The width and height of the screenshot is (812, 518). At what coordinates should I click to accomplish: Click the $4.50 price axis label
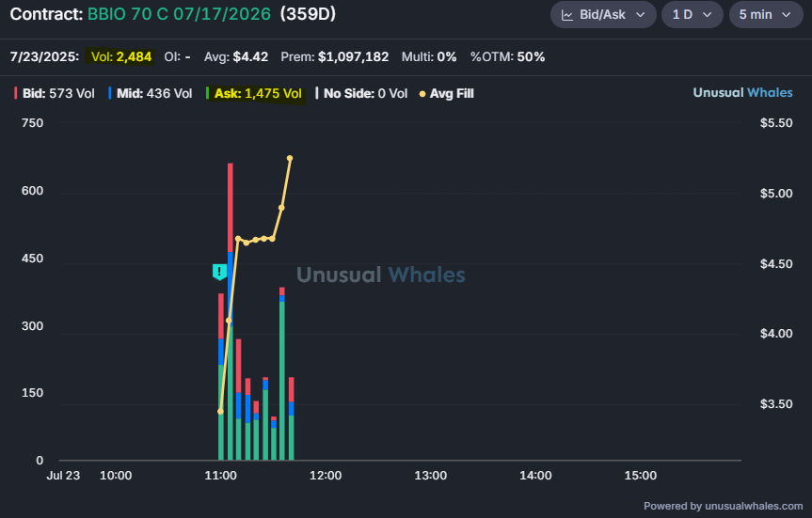click(775, 264)
